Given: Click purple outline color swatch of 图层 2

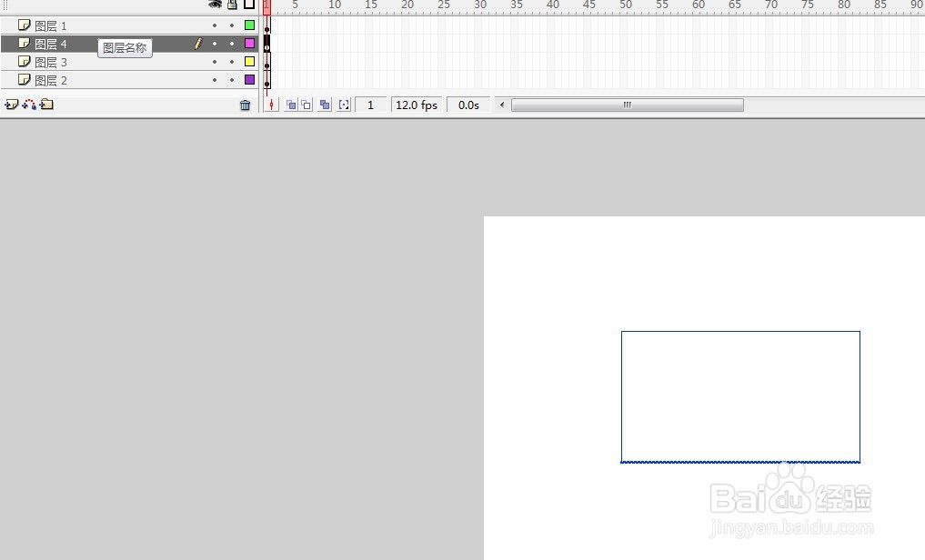Looking at the screenshot, I should (x=249, y=80).
